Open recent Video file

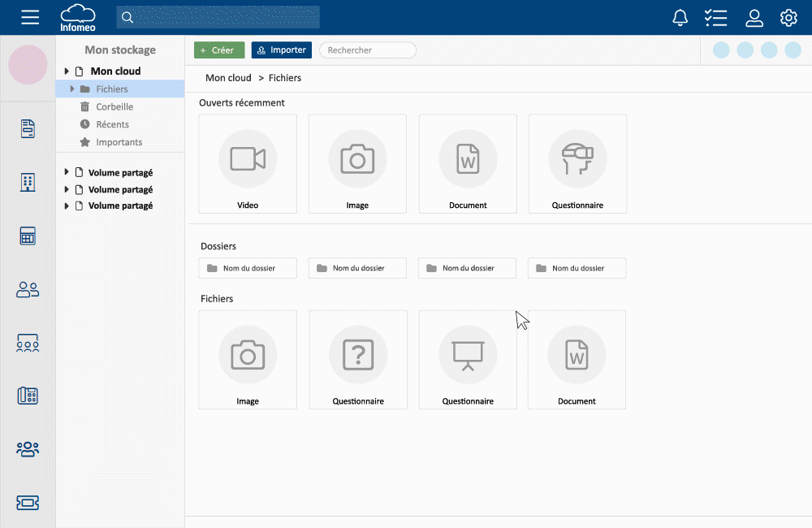point(248,164)
